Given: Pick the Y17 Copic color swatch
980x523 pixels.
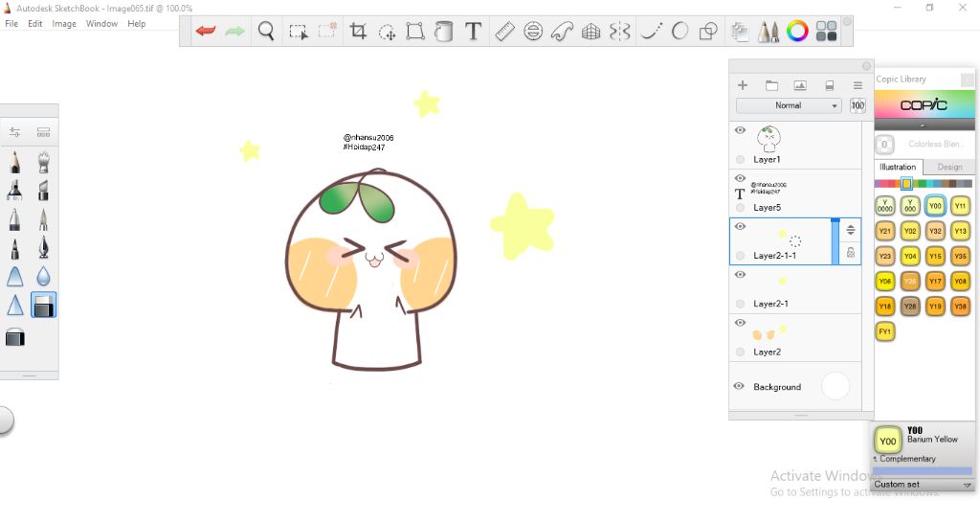Looking at the screenshot, I should (x=935, y=281).
